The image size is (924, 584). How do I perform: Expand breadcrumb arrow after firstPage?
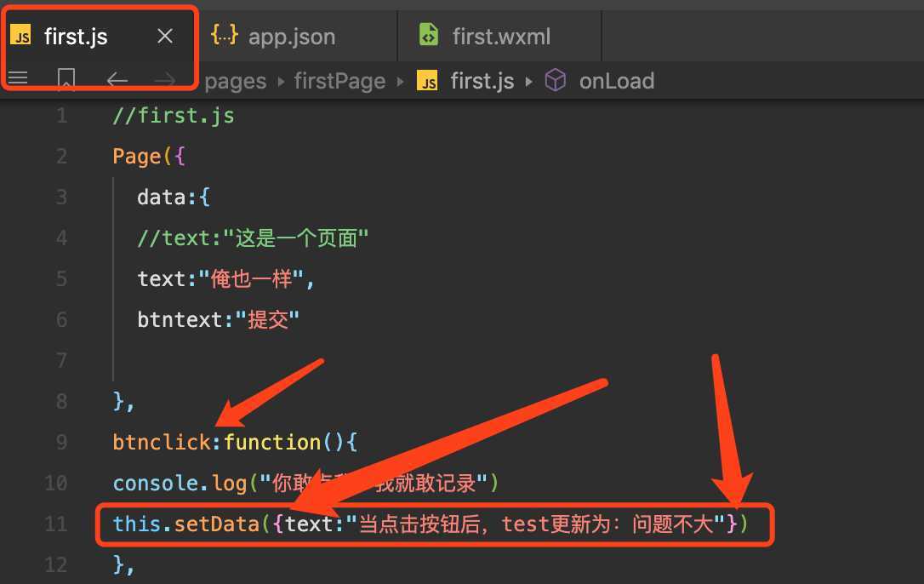tap(400, 82)
